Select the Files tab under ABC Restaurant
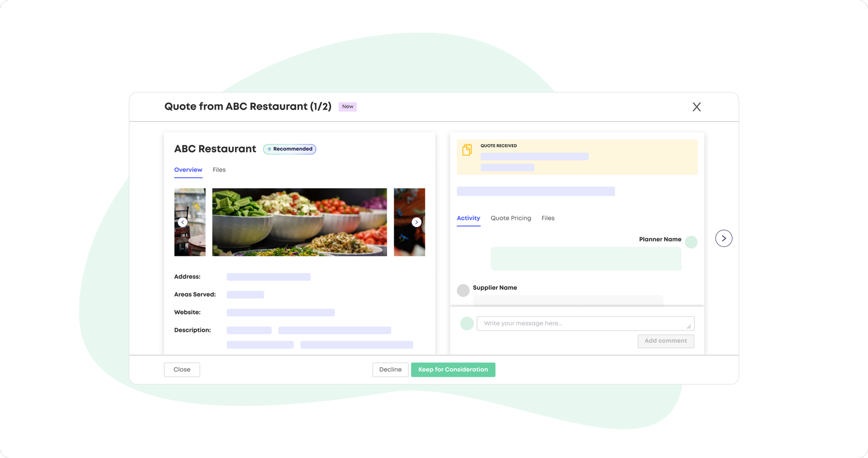868x458 pixels. tap(219, 170)
